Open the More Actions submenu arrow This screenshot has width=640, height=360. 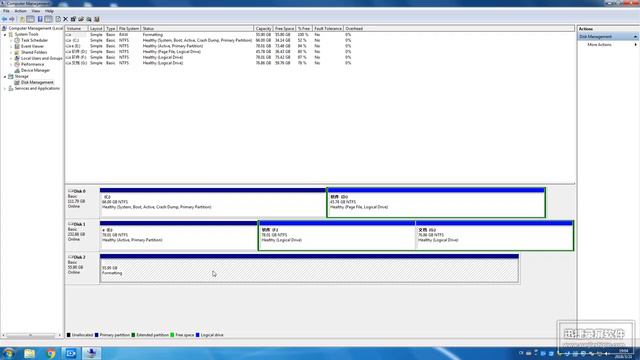pyautogui.click(x=635, y=44)
